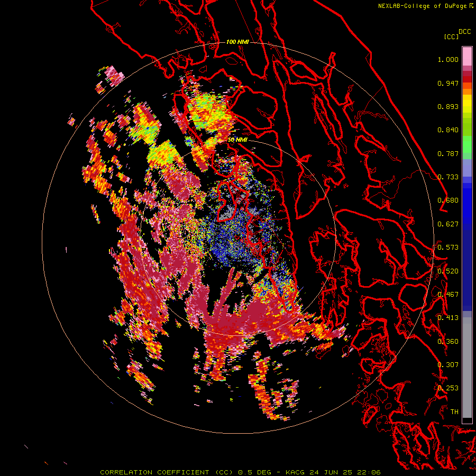Click the 24 JUN 25 date text
Screen dimensions: 476x476
coord(331,472)
